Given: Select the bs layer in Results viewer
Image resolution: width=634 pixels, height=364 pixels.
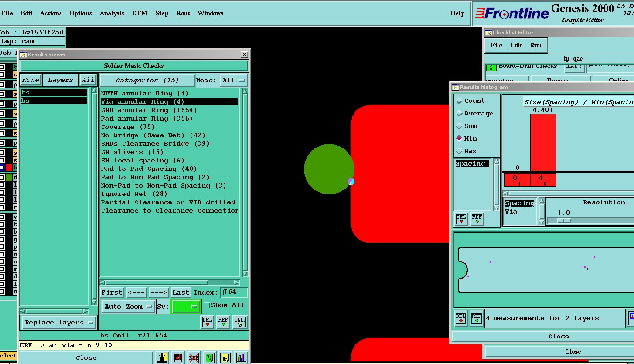Looking at the screenshot, I should coord(54,101).
